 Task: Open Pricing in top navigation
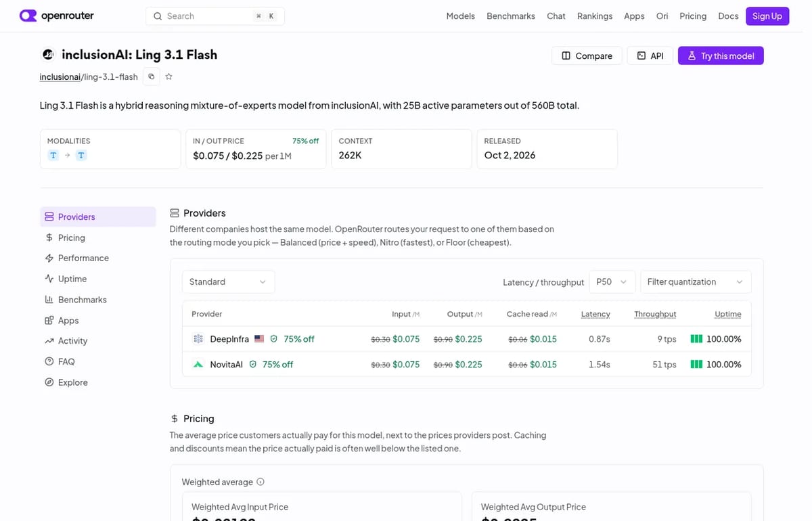(693, 16)
